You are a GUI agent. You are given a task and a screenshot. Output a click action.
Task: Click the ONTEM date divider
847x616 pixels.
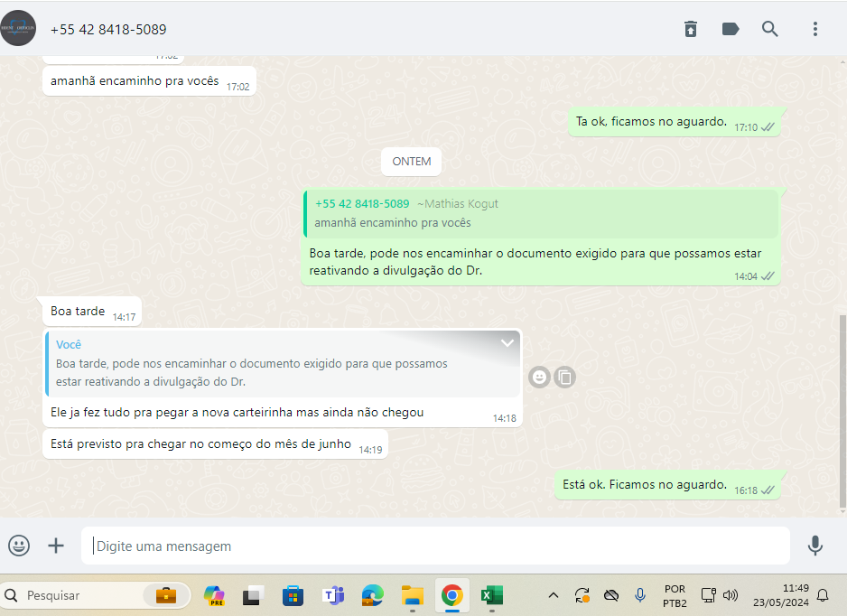(x=411, y=162)
